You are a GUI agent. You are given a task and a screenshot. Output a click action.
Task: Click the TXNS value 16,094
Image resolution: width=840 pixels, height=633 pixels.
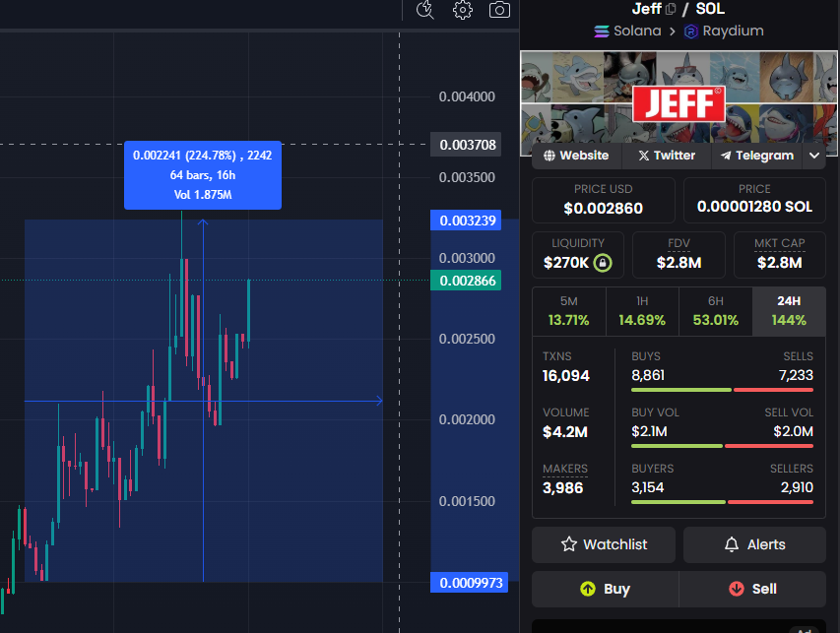[565, 376]
